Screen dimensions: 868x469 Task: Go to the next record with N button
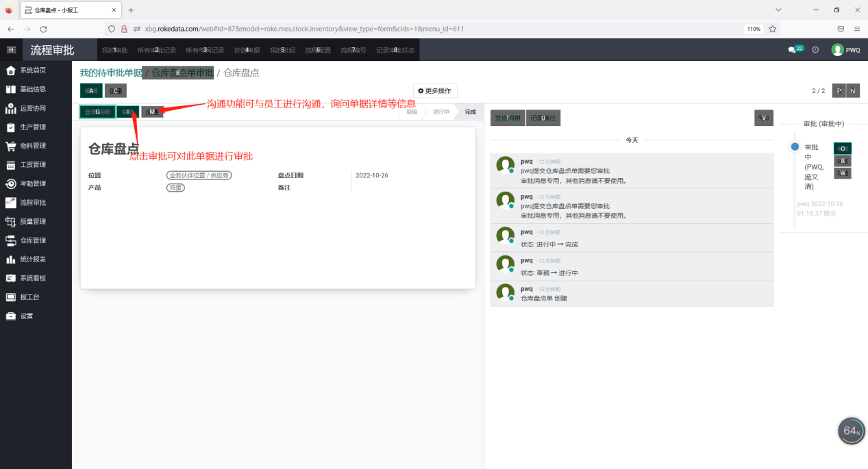(x=853, y=91)
